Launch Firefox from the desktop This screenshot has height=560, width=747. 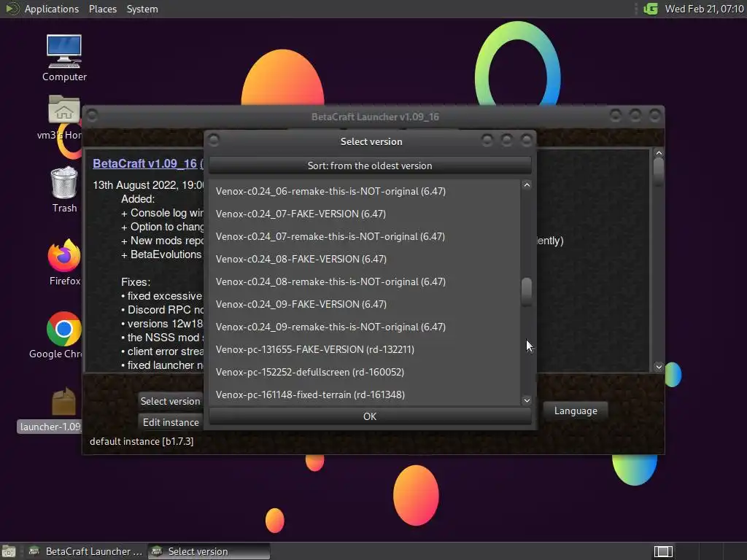[x=64, y=262]
